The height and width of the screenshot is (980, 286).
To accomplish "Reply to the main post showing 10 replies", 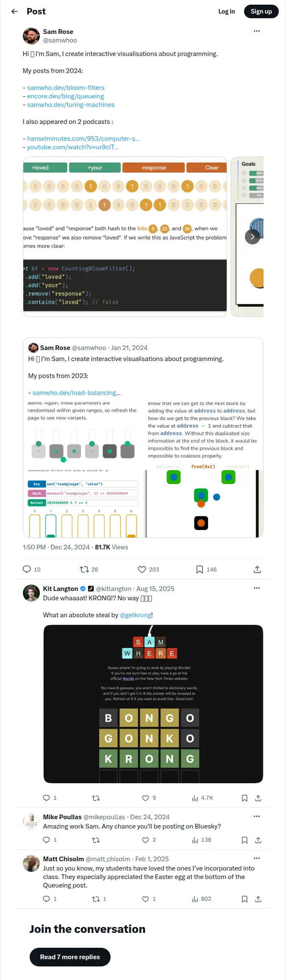I will (x=32, y=569).
